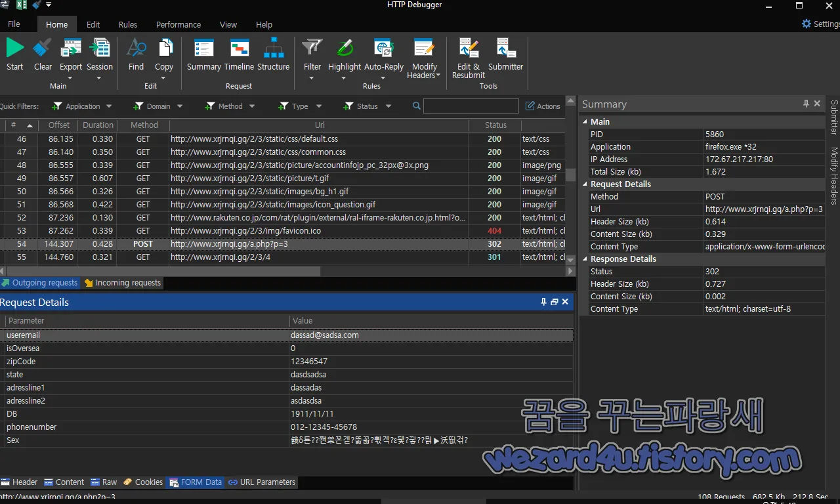Switch to the Help ribbon tab
The image size is (840, 504).
(x=264, y=24)
